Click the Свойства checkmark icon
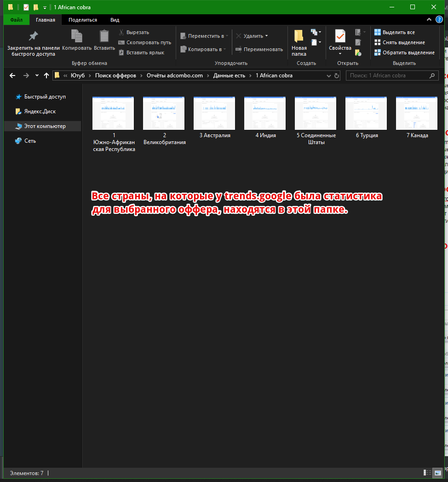Viewport: 448px width, 482px height. click(340, 36)
